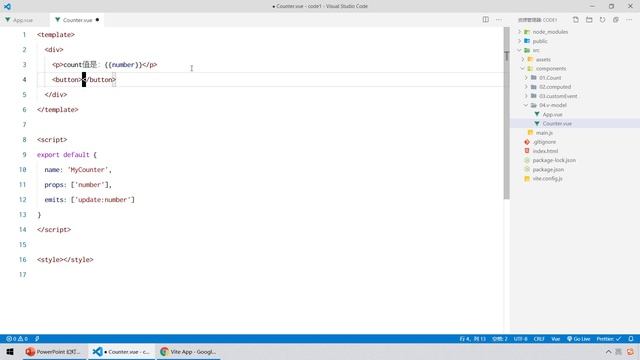
Task: Click the unsaved dot on Counter.vue tab
Action: (x=97, y=20)
